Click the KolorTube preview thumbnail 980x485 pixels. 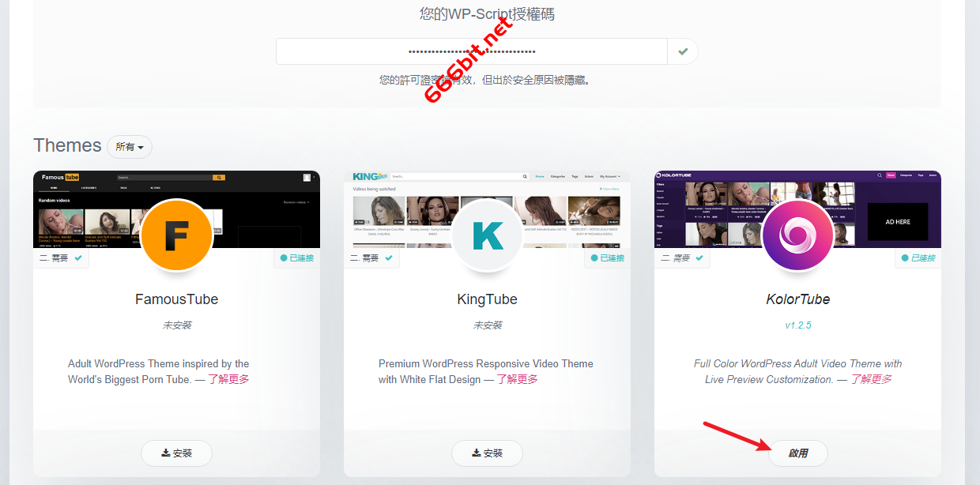click(797, 209)
